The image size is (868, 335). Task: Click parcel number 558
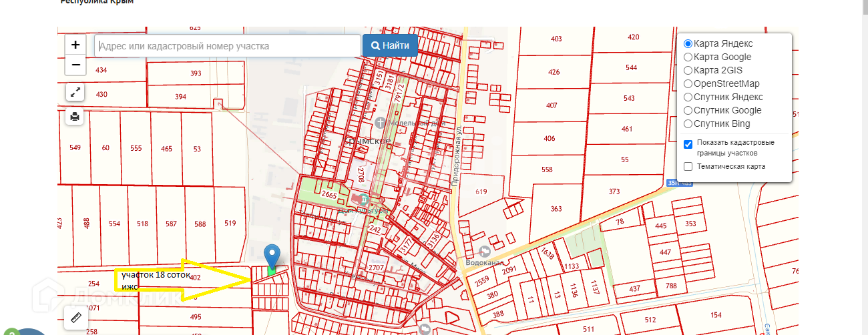click(547, 170)
